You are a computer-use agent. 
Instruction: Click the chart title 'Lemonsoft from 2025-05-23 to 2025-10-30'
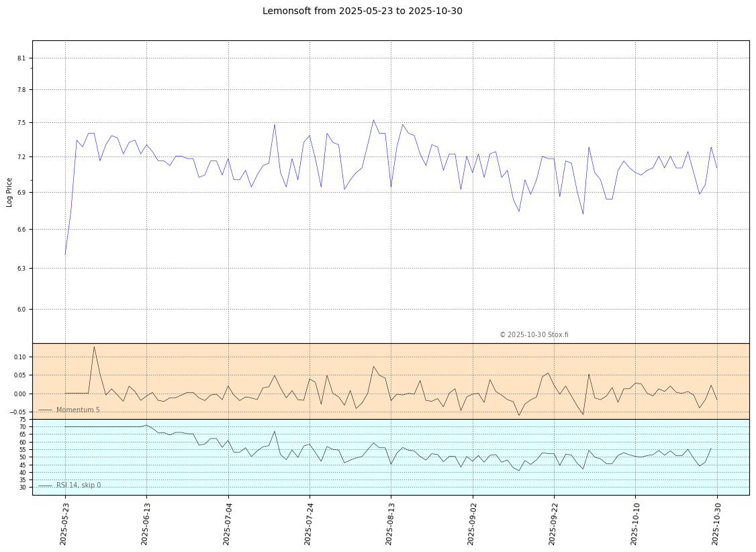[362, 11]
